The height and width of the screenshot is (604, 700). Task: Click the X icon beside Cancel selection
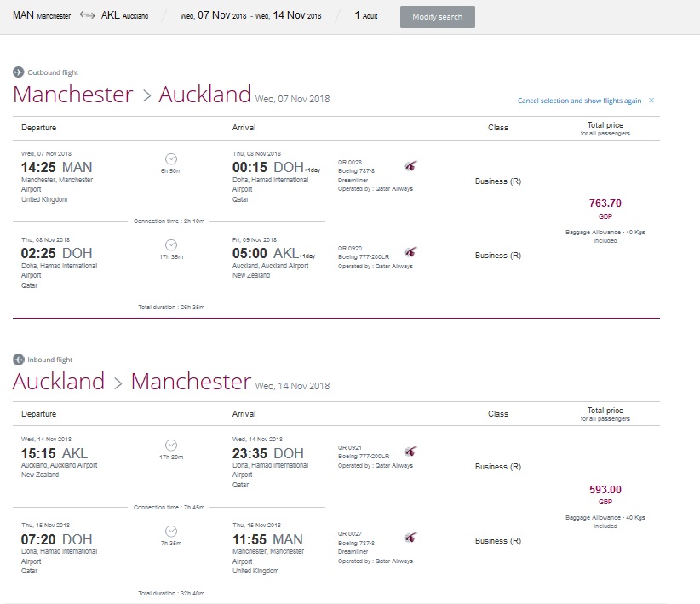(x=651, y=101)
